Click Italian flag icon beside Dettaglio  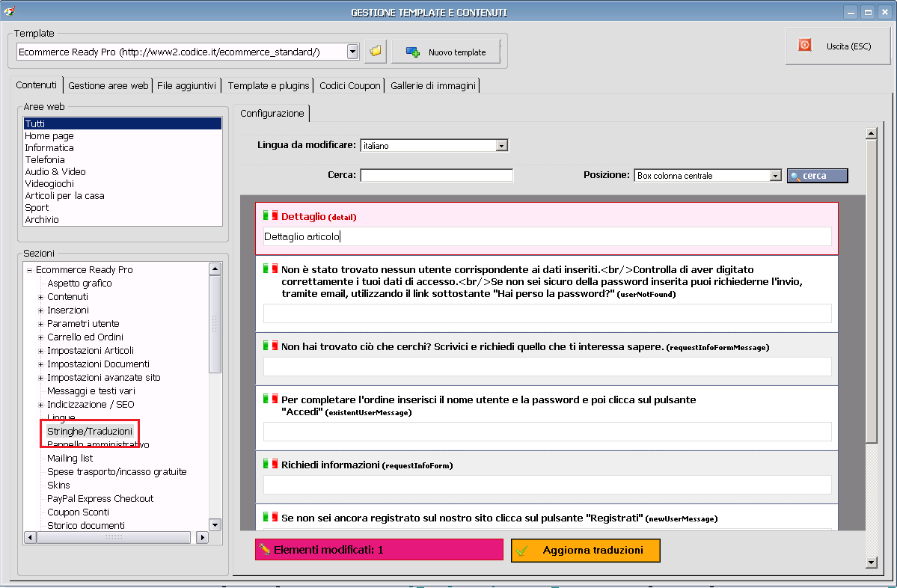coord(270,215)
